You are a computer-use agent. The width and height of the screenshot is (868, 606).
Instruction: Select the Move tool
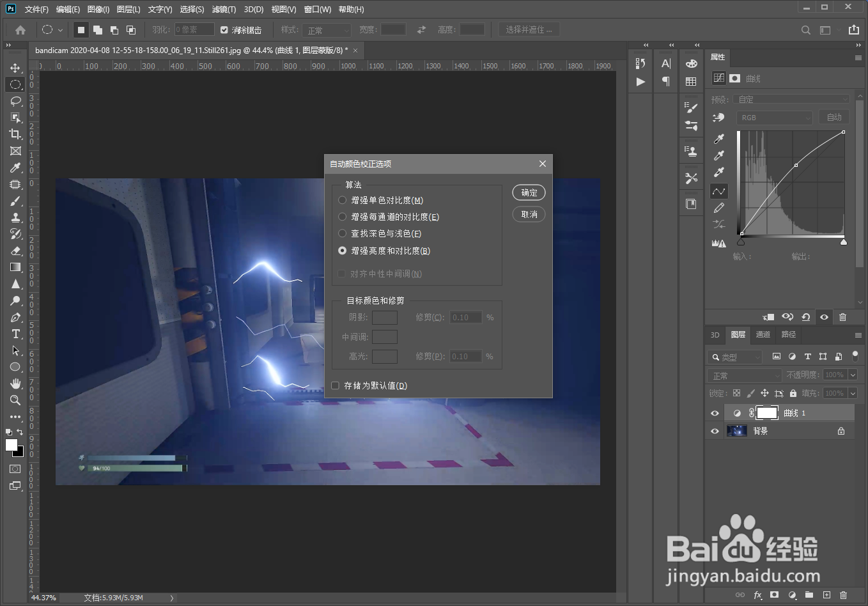15,68
